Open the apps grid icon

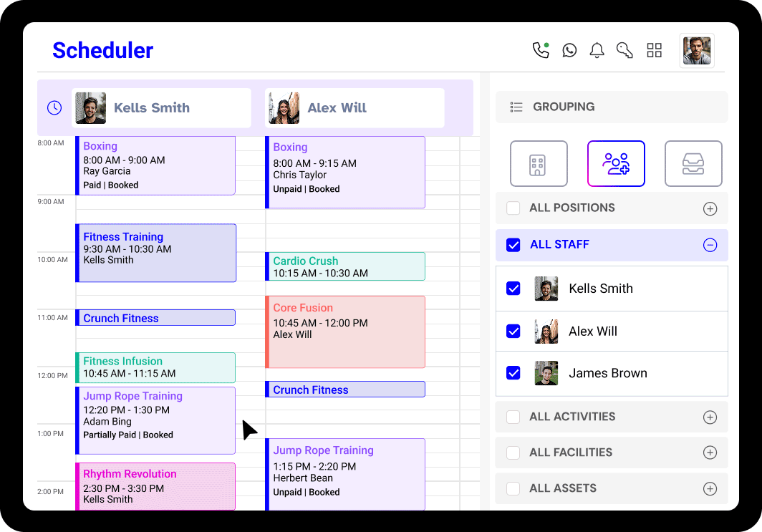(x=654, y=50)
